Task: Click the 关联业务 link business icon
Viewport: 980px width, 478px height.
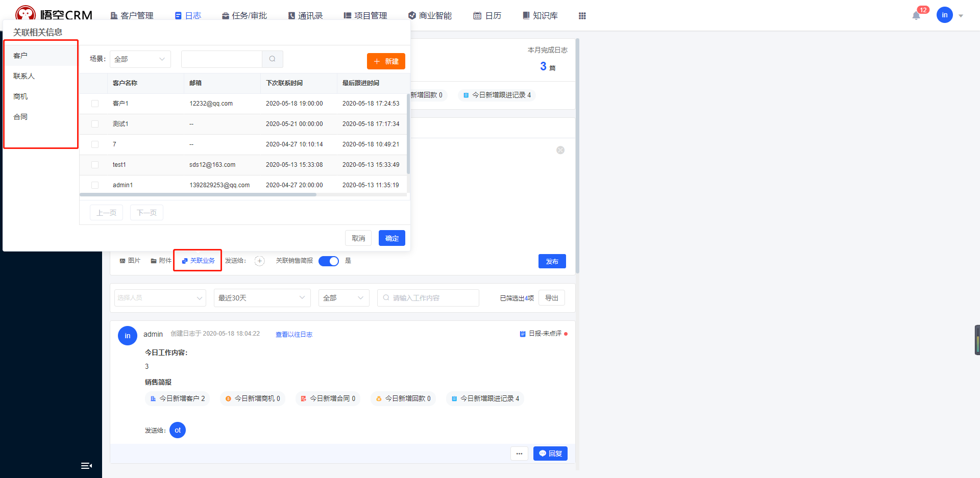Action: coord(185,261)
